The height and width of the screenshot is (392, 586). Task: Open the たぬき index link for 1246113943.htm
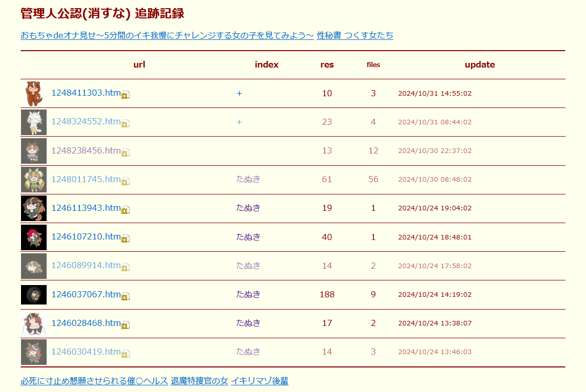[248, 208]
